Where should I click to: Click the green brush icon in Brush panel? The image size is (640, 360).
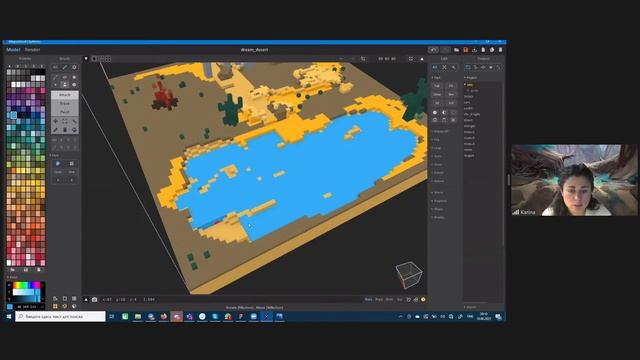coord(65,67)
